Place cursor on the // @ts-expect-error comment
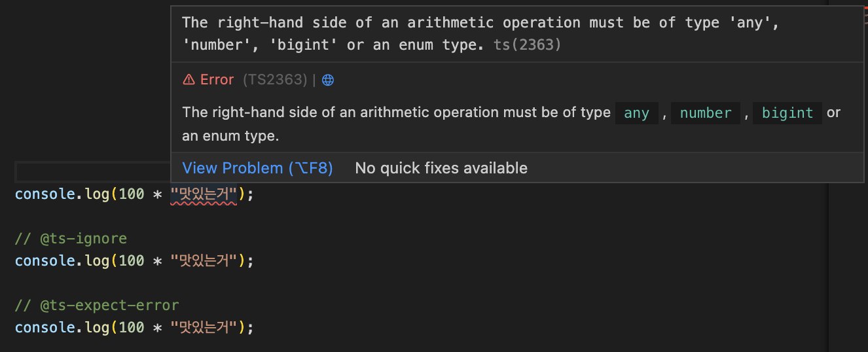The image size is (868, 352). (96, 305)
